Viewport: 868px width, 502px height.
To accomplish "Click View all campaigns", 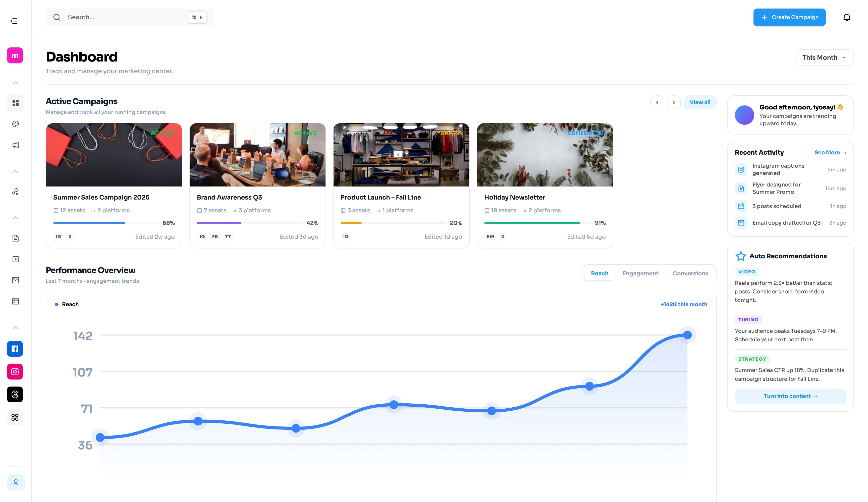I will click(x=700, y=102).
